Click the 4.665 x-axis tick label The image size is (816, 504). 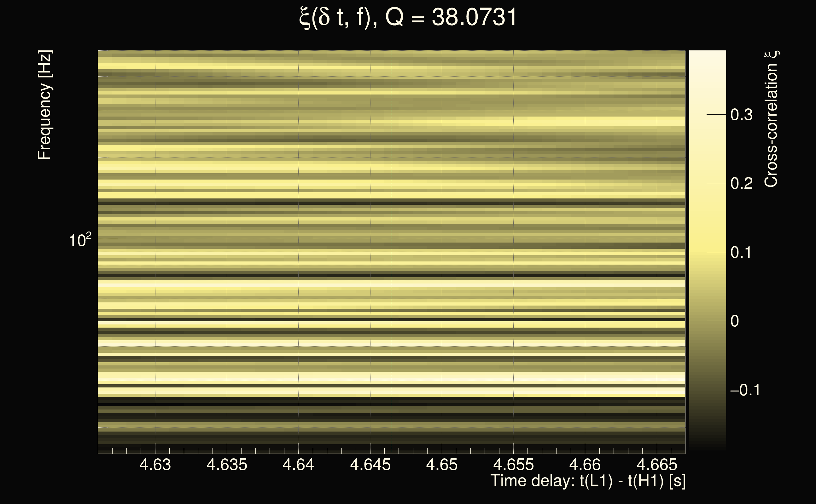(657, 465)
